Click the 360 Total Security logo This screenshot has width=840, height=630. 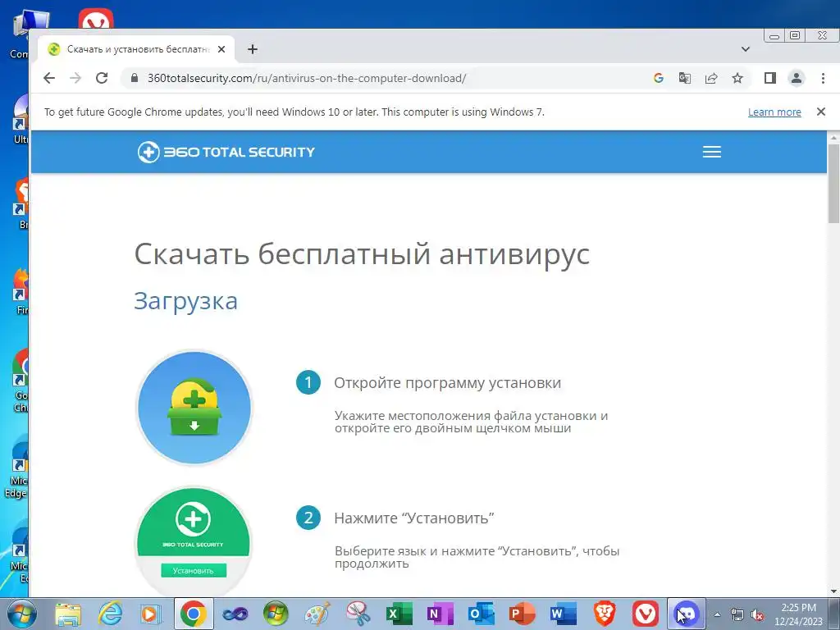(x=226, y=152)
